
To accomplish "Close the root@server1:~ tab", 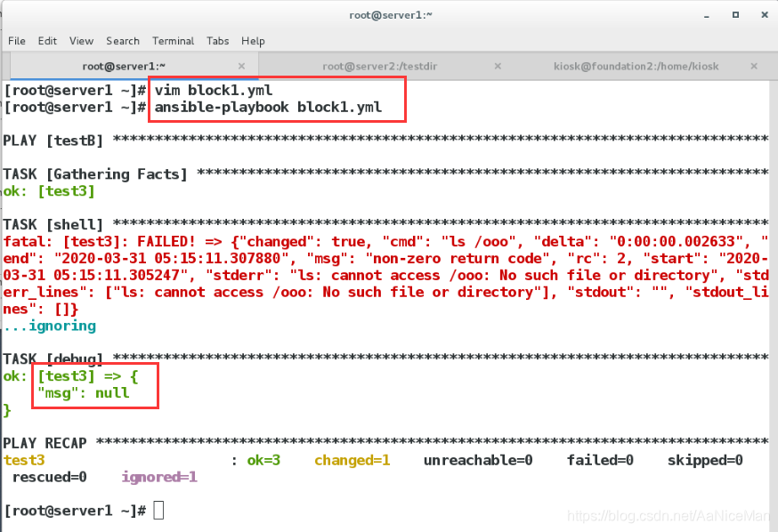I will point(241,66).
